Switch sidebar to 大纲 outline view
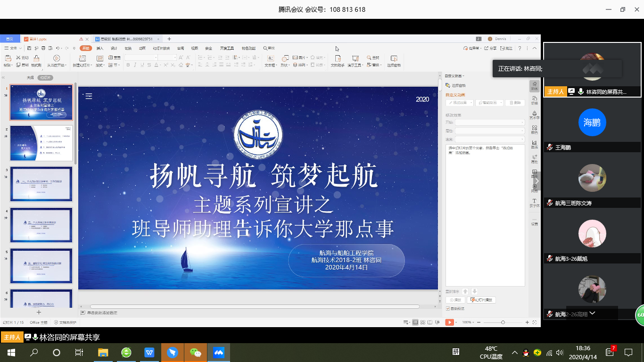The height and width of the screenshot is (362, 644). [x=30, y=78]
